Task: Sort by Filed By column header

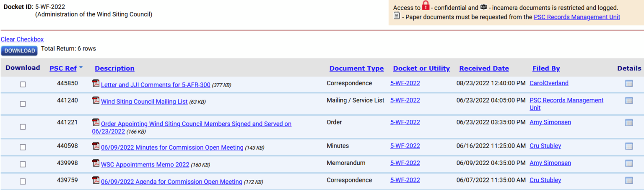Action: click(546, 69)
